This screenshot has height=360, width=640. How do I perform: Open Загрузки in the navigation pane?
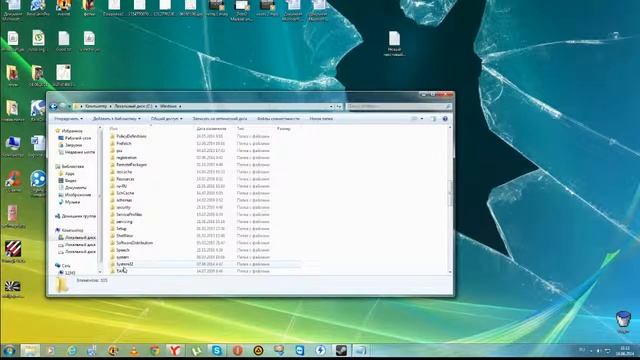(73, 145)
